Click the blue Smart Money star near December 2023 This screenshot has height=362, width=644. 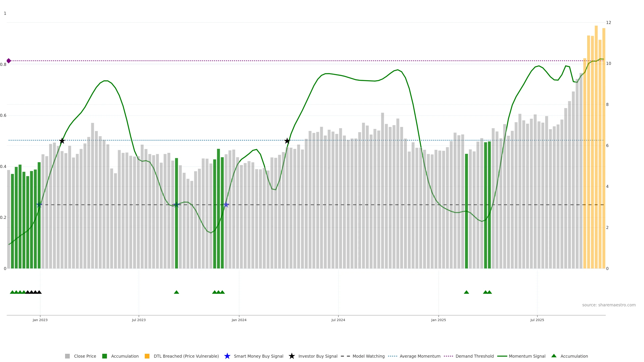[x=226, y=205]
